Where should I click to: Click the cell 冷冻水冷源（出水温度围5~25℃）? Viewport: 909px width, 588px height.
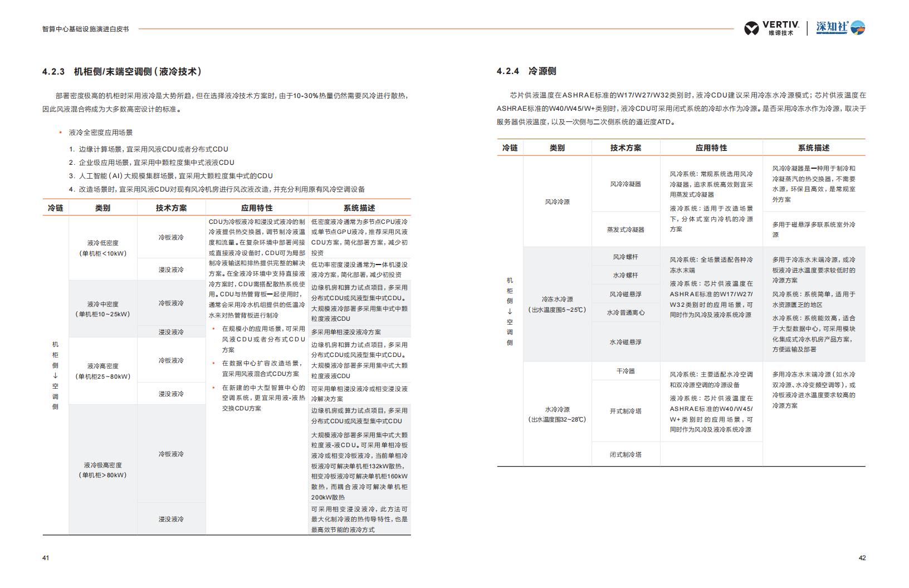pyautogui.click(x=557, y=304)
